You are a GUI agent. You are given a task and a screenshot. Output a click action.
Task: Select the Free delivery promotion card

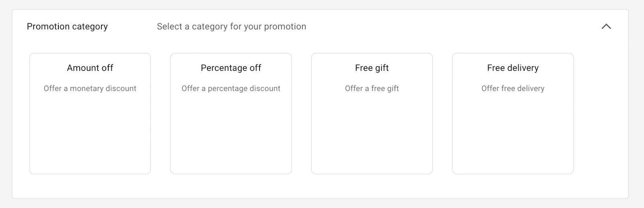click(512, 113)
